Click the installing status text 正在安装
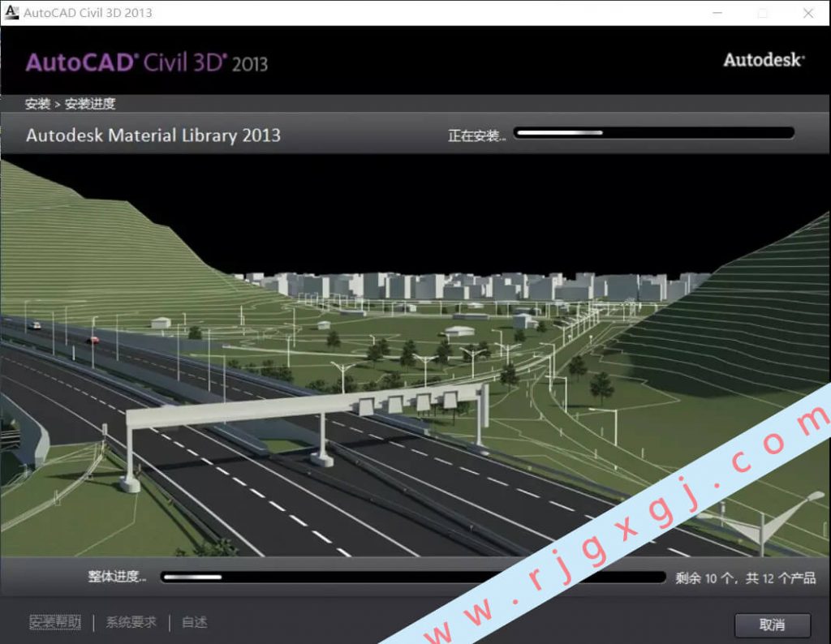 coord(477,136)
